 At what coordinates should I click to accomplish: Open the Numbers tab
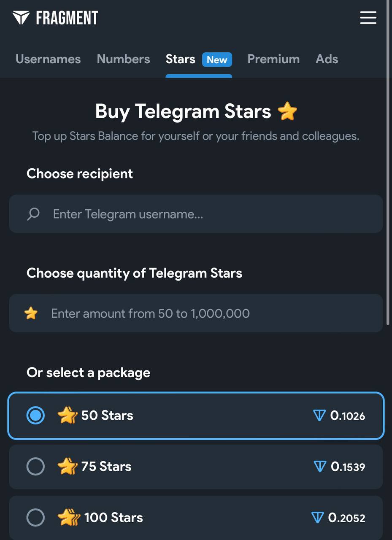coord(123,59)
